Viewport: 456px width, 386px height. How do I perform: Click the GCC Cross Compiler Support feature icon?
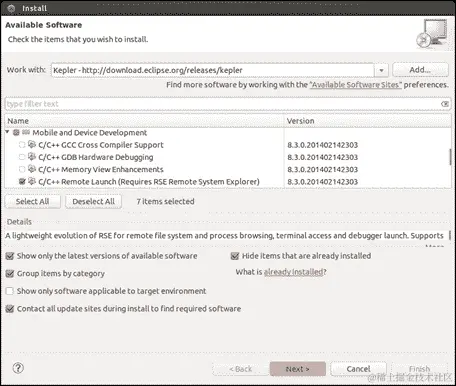[x=32, y=145]
